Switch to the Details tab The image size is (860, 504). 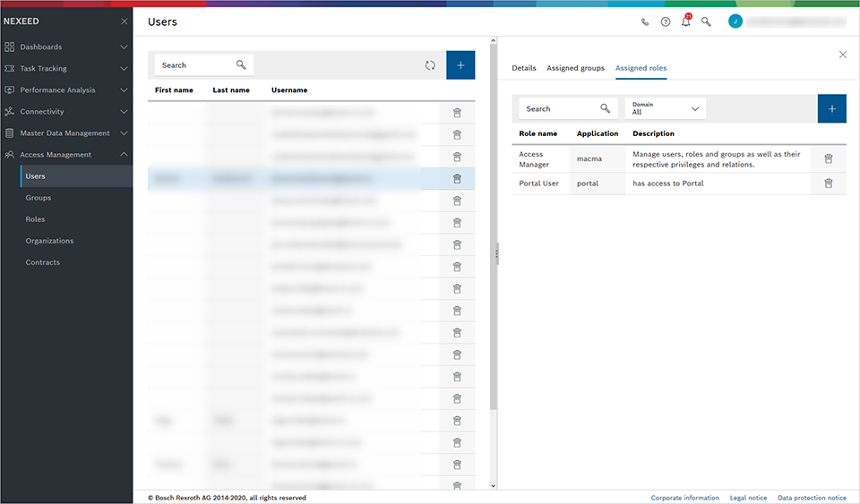point(524,68)
